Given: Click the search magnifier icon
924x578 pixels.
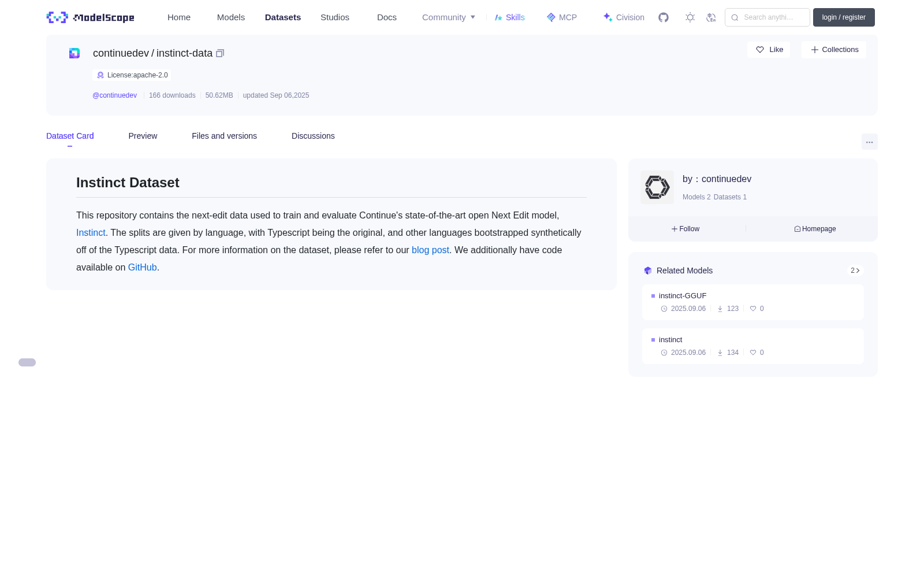Looking at the screenshot, I should 735,17.
